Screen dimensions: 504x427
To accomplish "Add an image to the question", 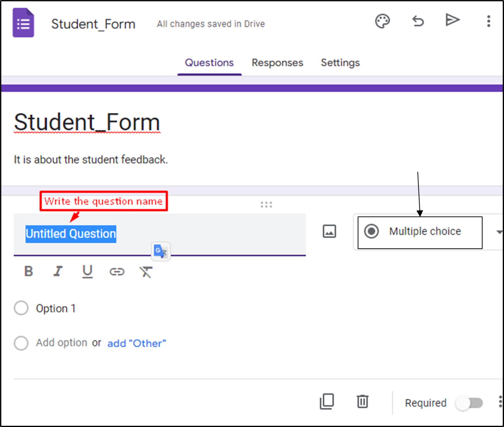I will tap(329, 231).
